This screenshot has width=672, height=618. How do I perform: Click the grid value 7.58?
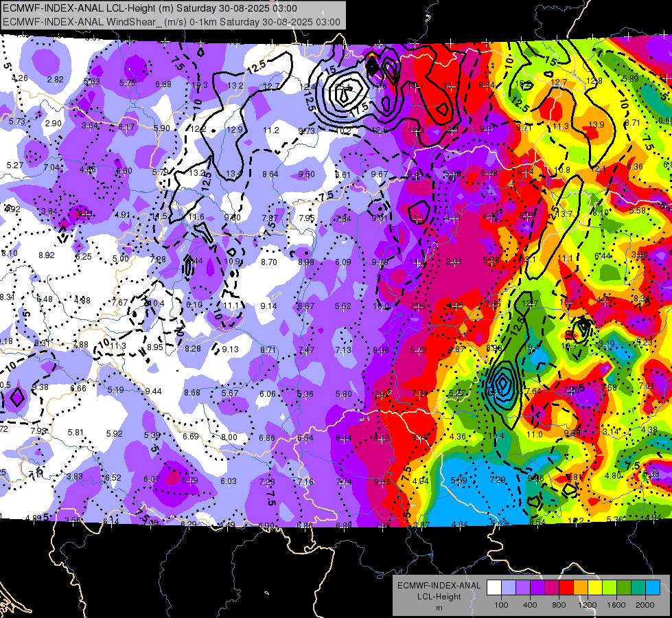click(609, 388)
